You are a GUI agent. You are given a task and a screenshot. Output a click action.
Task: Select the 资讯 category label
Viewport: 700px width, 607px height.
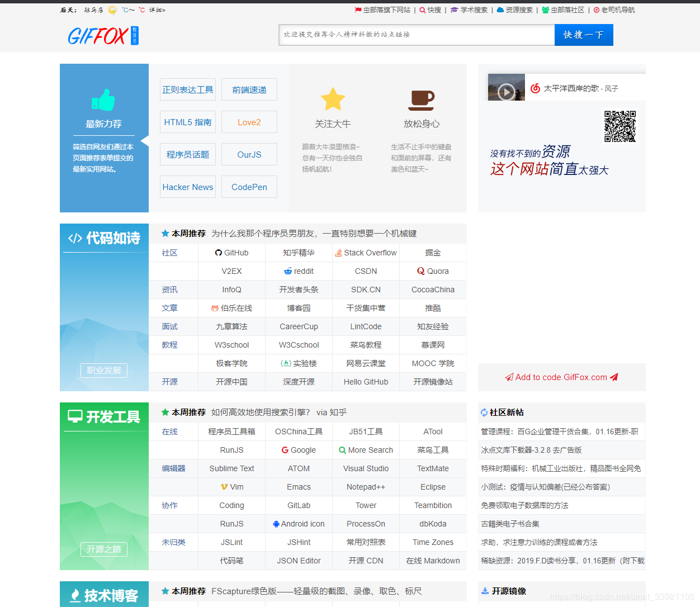[x=169, y=290]
